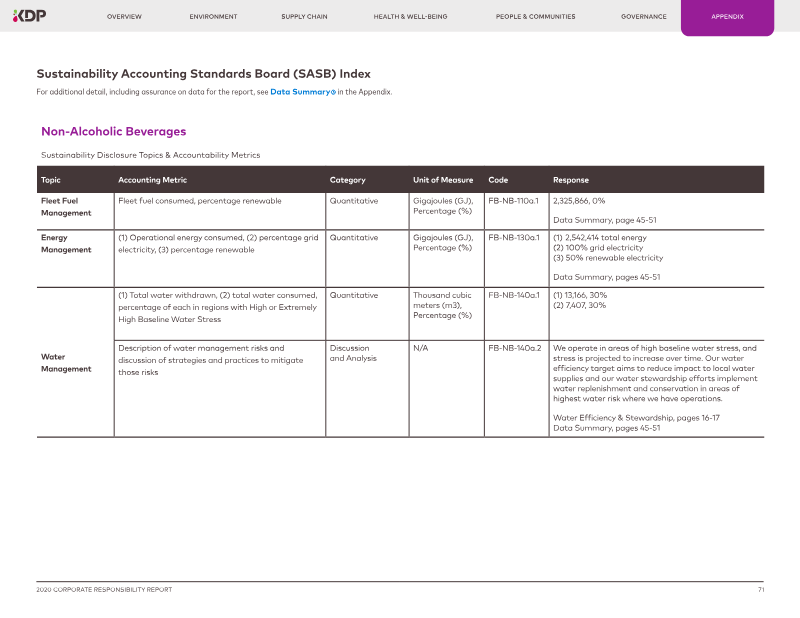Select the People & Communities tab
This screenshot has height=618, width=800.
point(535,17)
